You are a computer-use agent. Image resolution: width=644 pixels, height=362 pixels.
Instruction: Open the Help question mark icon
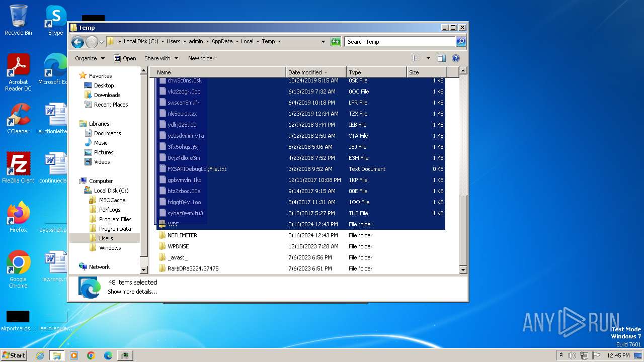point(456,58)
